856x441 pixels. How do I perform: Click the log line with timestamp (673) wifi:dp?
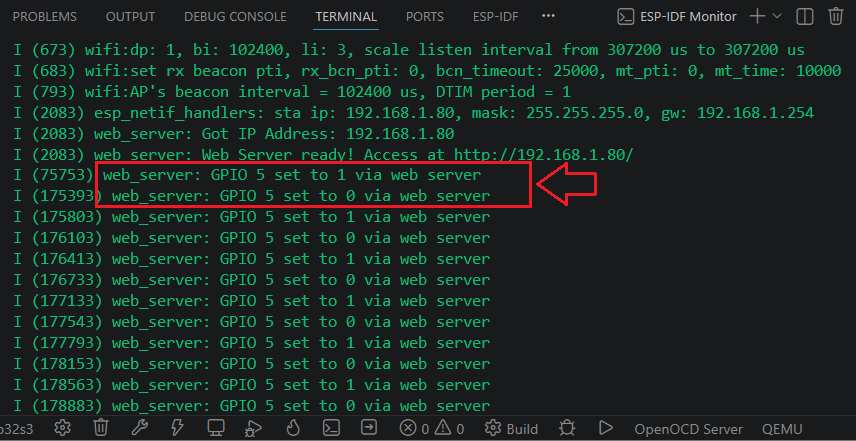pos(409,51)
